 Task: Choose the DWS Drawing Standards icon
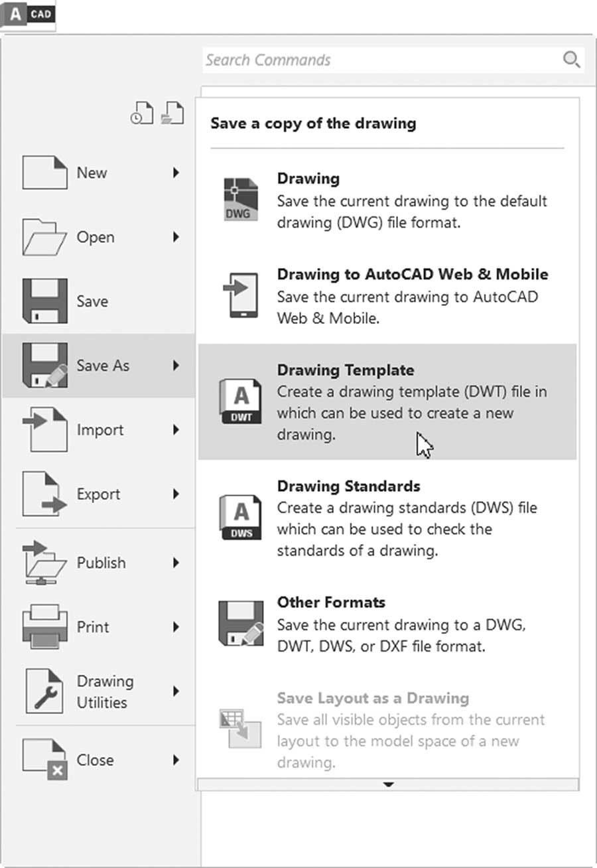(240, 518)
